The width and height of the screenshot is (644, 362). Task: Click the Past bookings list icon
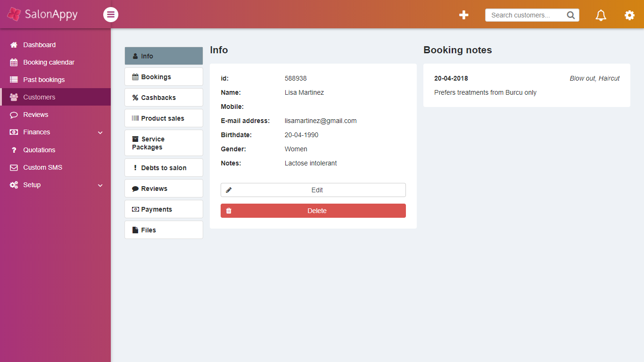point(14,80)
